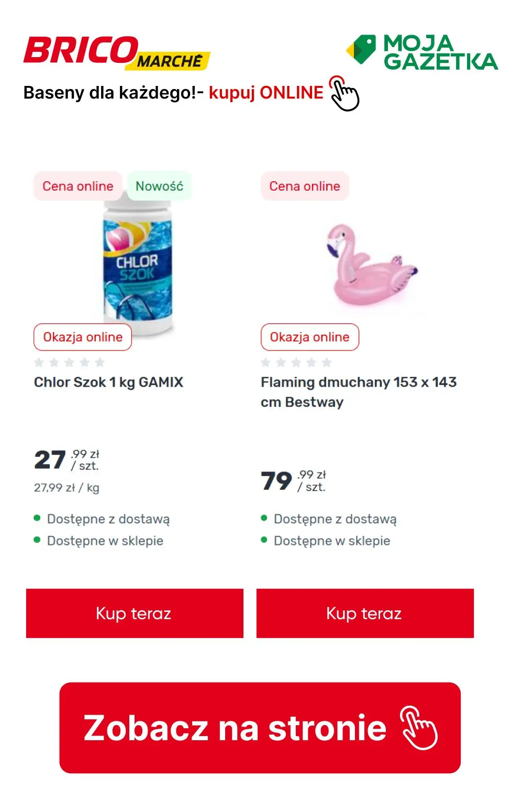Image resolution: width=522 pixels, height=812 pixels.
Task: Rate the flamingo using its star rating
Action: [x=296, y=361]
